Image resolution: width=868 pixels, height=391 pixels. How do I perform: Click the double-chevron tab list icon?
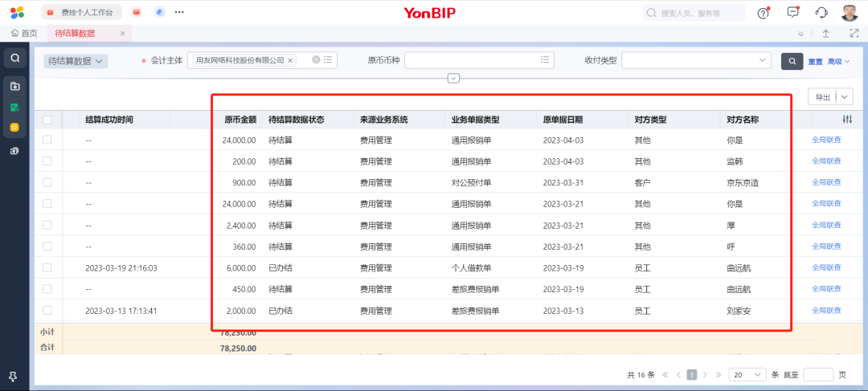[800, 34]
